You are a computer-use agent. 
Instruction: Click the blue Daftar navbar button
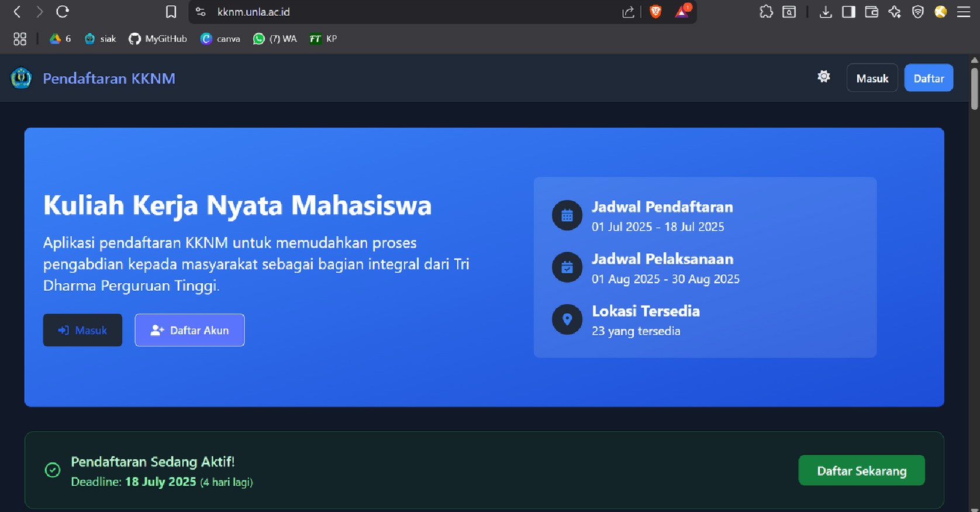(929, 78)
